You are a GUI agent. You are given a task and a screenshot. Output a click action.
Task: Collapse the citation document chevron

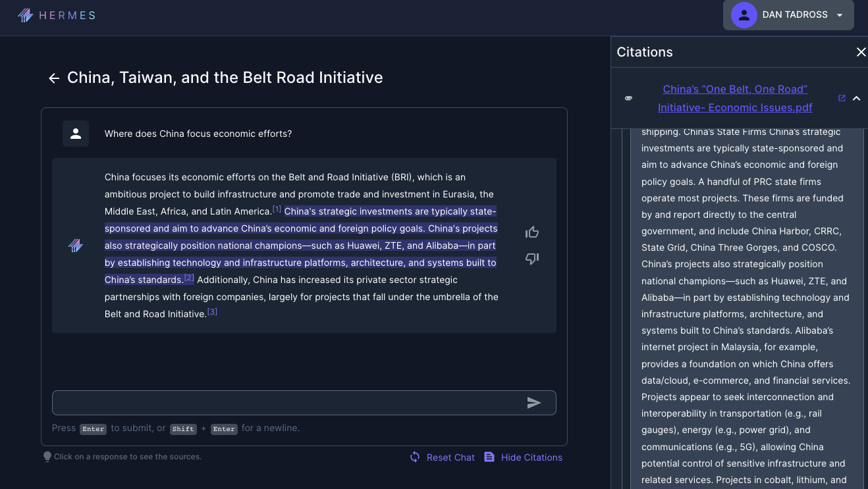(x=857, y=98)
